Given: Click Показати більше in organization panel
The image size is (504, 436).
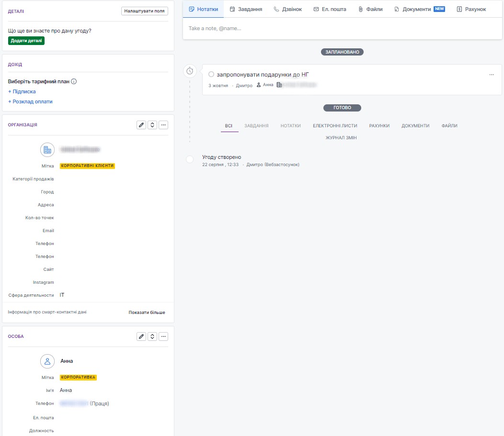Looking at the screenshot, I should [147, 313].
